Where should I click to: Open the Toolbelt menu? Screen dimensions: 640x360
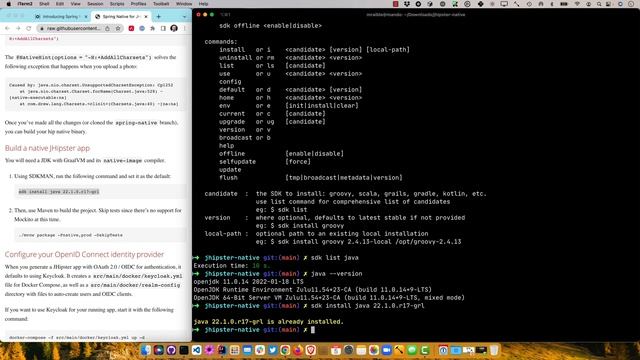161,4
